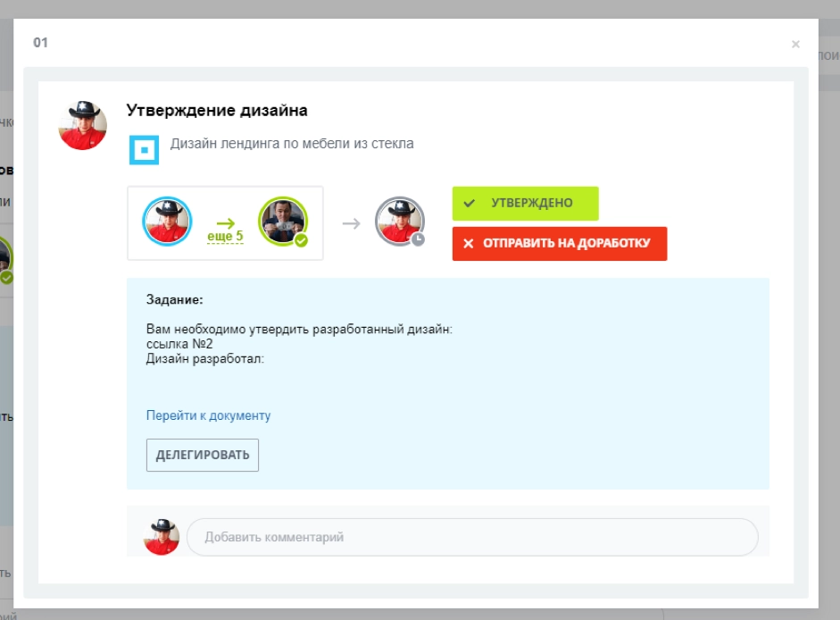Approve the design with the УТВЕРЖДЕНО button
The height and width of the screenshot is (620, 840).
(x=527, y=204)
